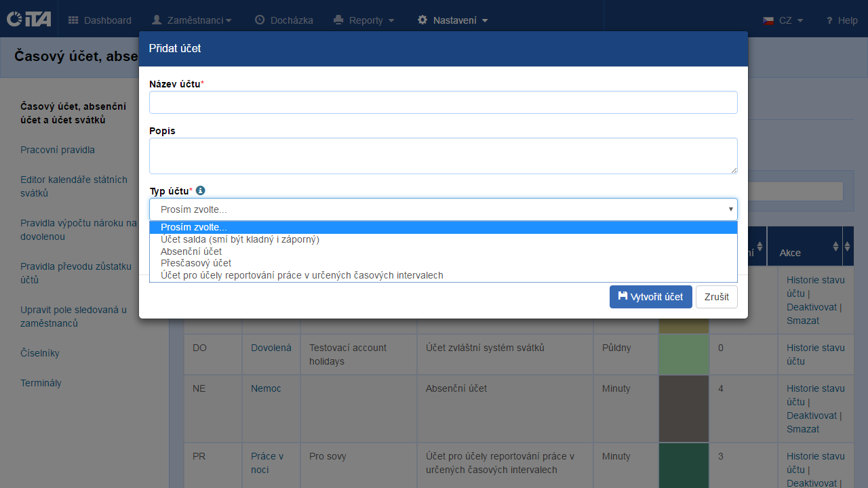
Task: Click sort arrows on Akce column
Action: 835,247
